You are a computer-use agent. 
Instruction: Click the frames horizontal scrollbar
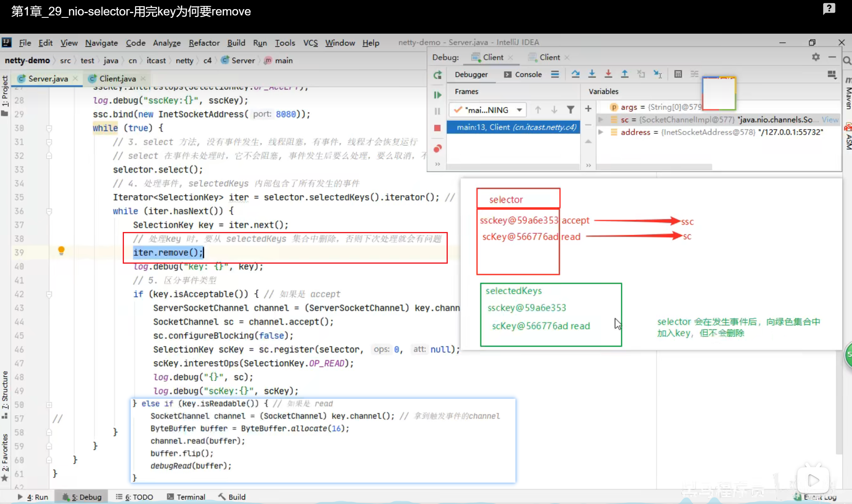click(513, 167)
